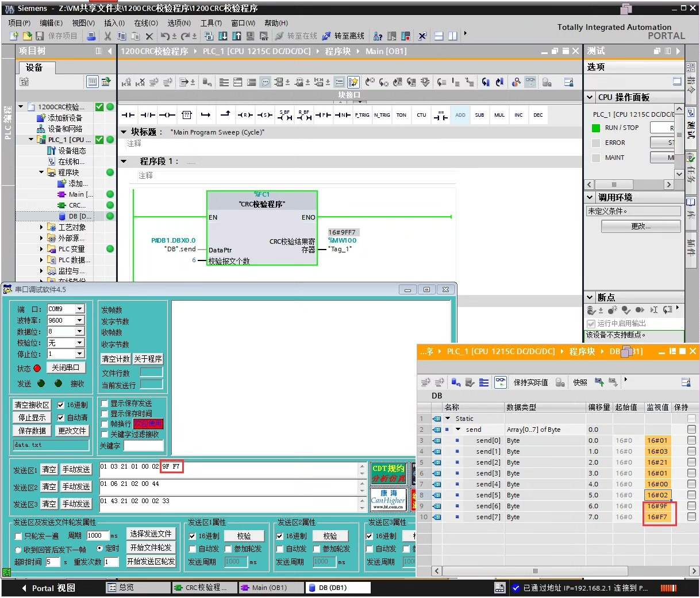Image resolution: width=700 pixels, height=598 pixels.
Task: Click the 更改... button in 调用环境
Action: [x=641, y=227]
